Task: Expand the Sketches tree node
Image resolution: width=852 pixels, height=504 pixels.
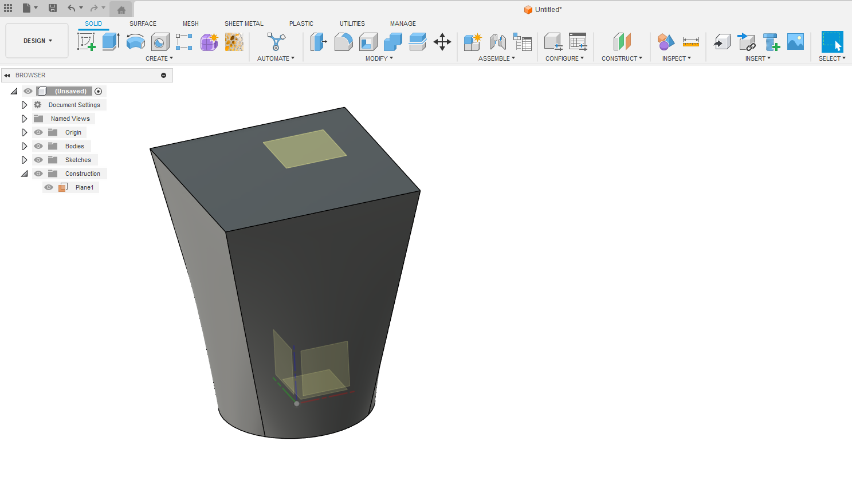Action: point(24,160)
